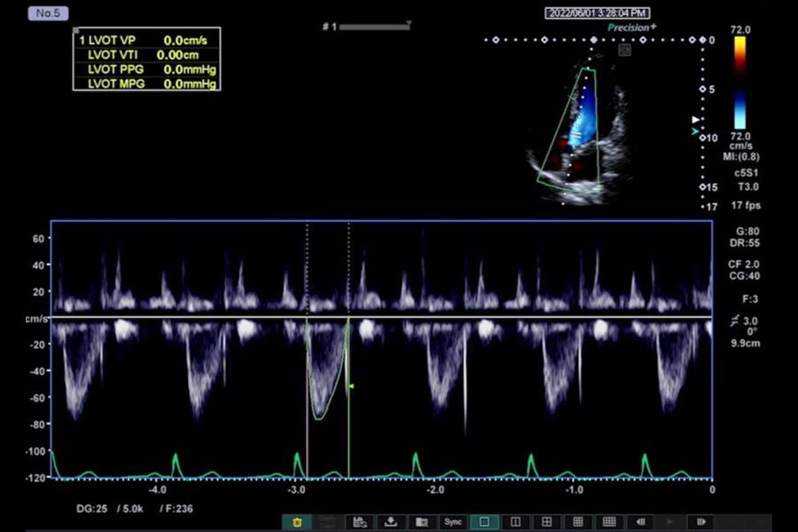Click the yellow-green caliper marker on the trace
The image size is (798, 532).
[351, 387]
